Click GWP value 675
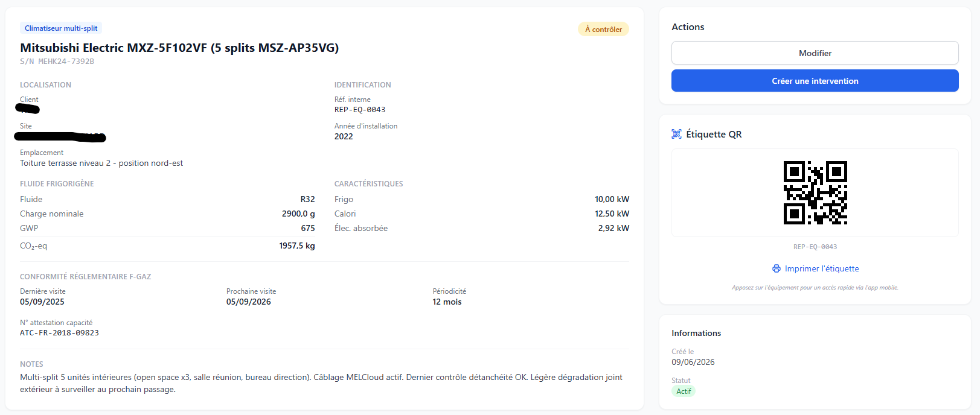The image size is (980, 415). point(308,228)
